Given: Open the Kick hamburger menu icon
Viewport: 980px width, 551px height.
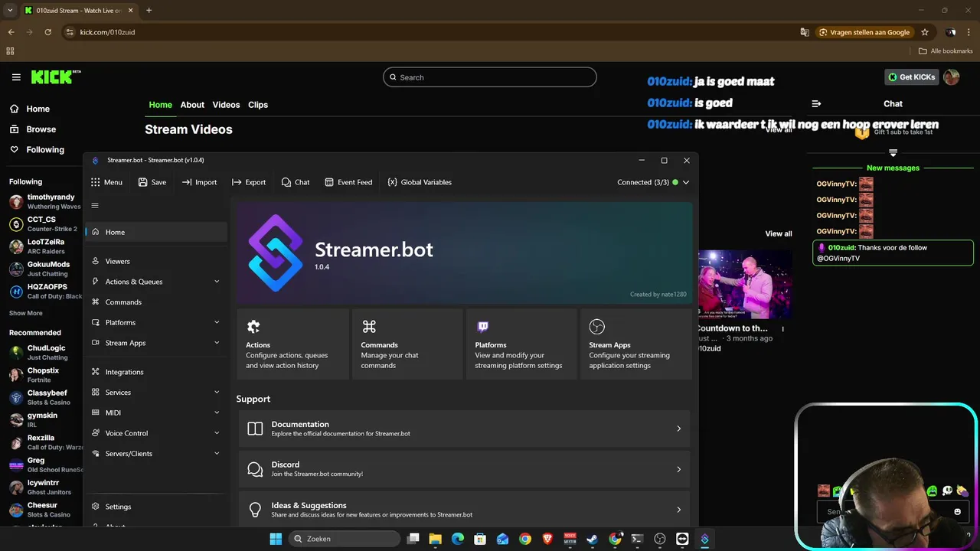Looking at the screenshot, I should [16, 77].
